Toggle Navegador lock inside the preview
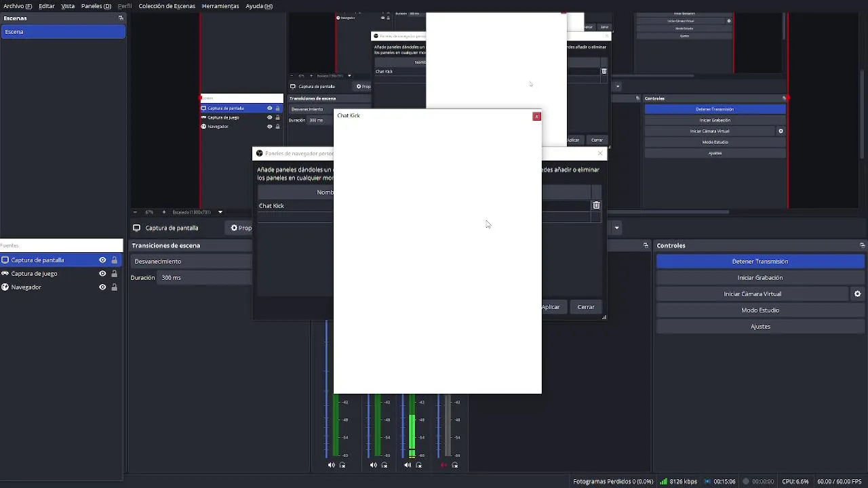This screenshot has height=488, width=868. (x=277, y=127)
